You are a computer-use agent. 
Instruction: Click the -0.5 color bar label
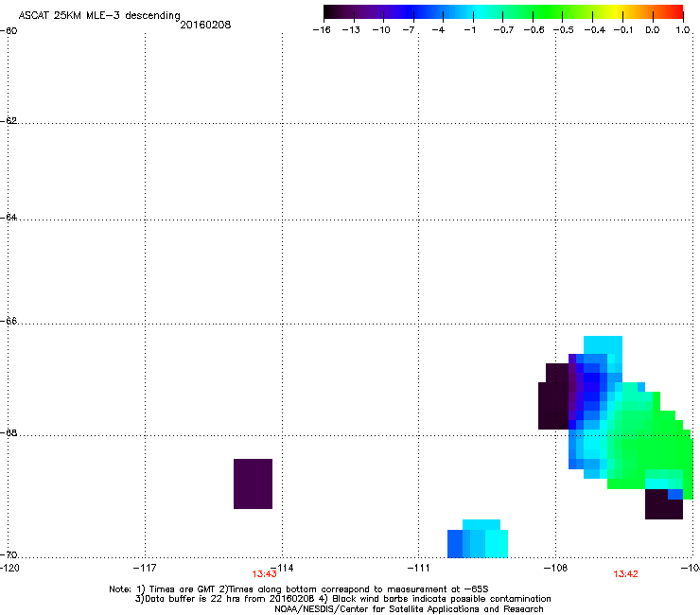point(564,30)
